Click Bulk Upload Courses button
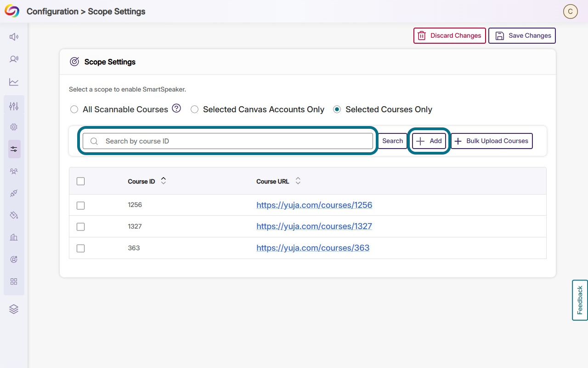Screen dimensions: 588x368 click(x=492, y=141)
